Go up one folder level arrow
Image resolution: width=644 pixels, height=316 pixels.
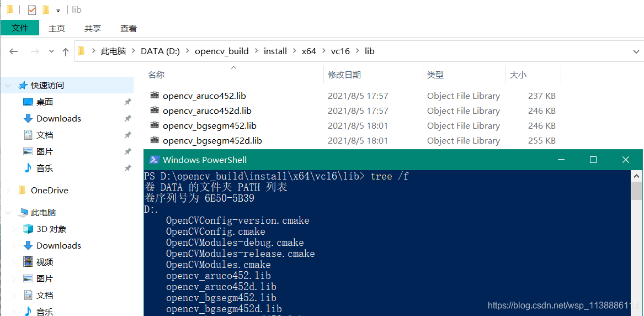65,51
